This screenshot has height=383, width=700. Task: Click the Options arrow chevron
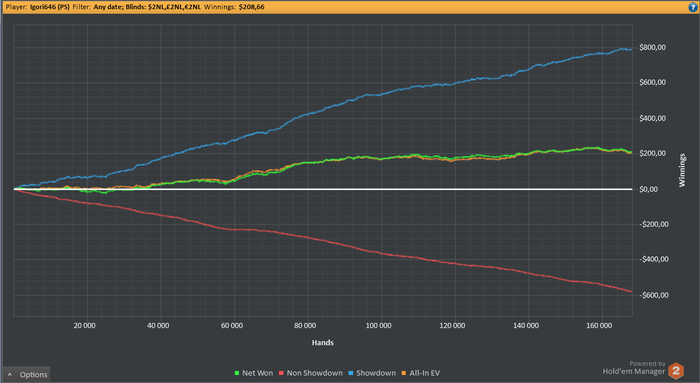[10, 375]
